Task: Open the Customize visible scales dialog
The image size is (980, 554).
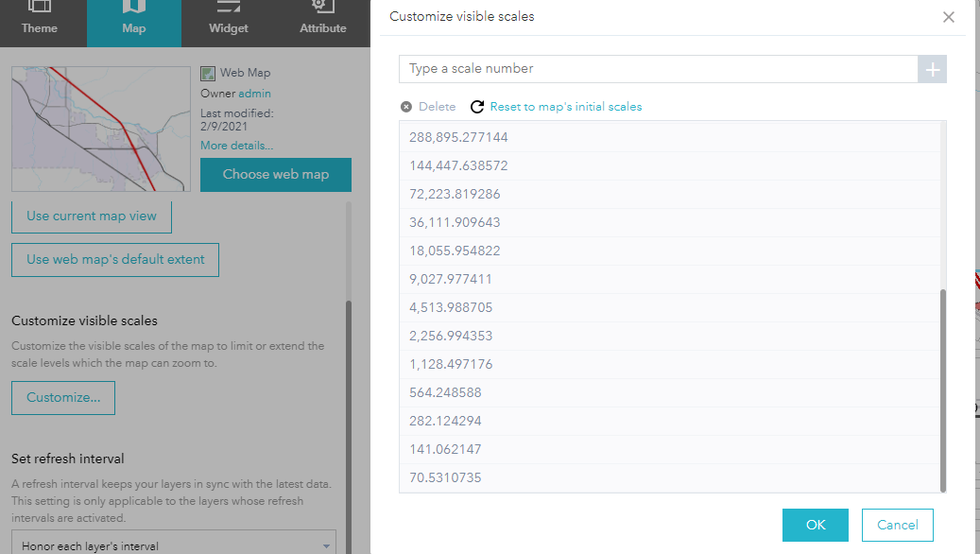Action: click(x=62, y=397)
